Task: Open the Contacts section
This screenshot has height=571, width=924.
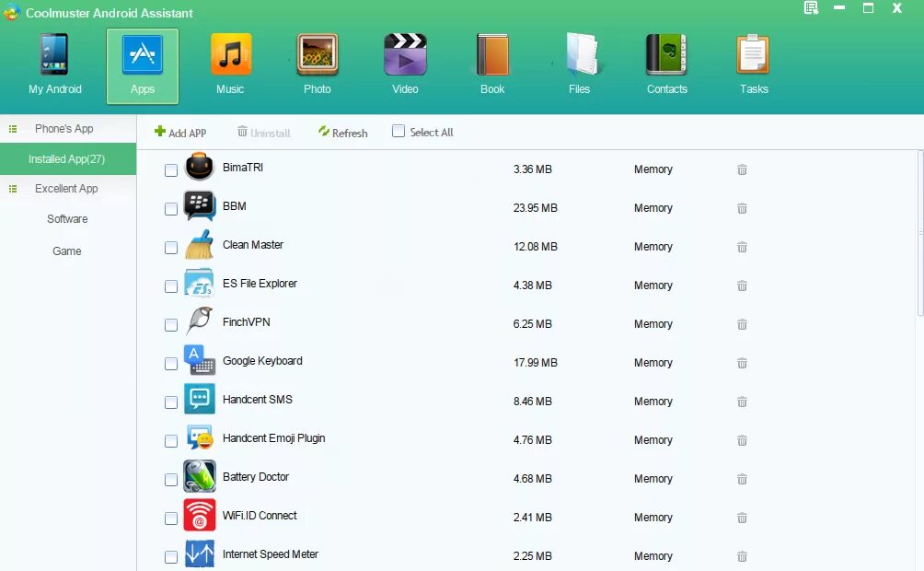Action: (666, 64)
